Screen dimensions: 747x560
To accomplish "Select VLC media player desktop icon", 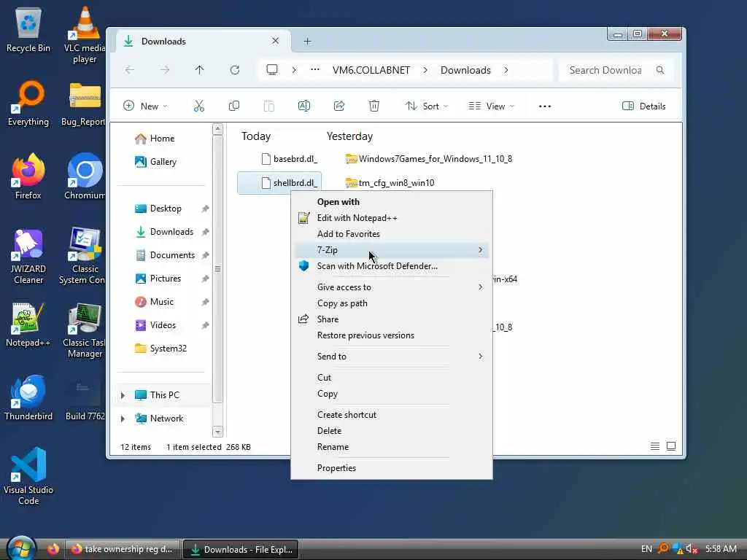I will tap(85, 34).
